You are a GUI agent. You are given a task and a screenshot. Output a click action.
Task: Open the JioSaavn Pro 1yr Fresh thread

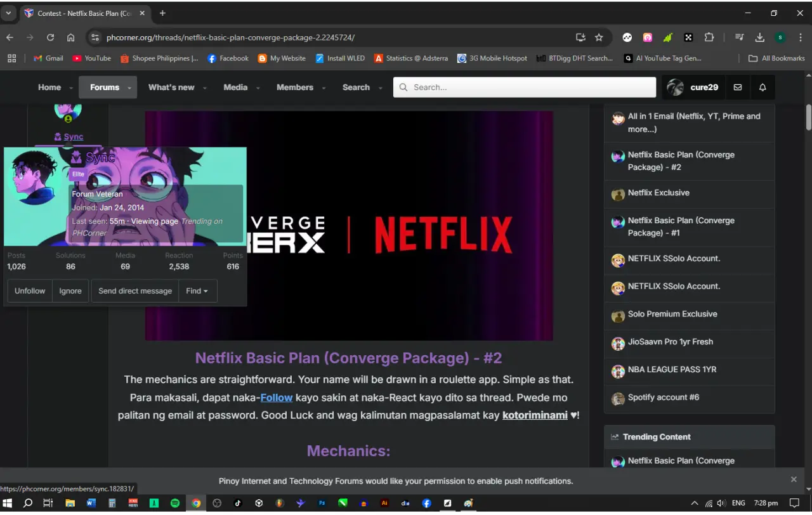[x=671, y=342]
